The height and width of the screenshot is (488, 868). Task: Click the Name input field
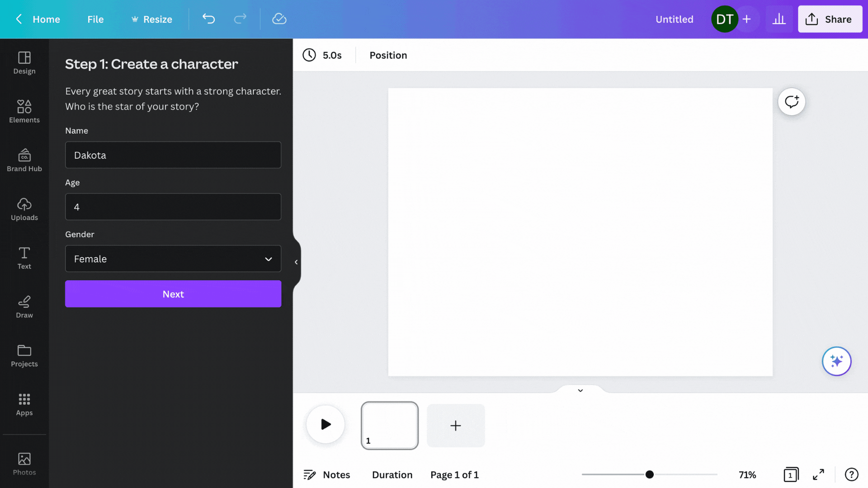(173, 155)
